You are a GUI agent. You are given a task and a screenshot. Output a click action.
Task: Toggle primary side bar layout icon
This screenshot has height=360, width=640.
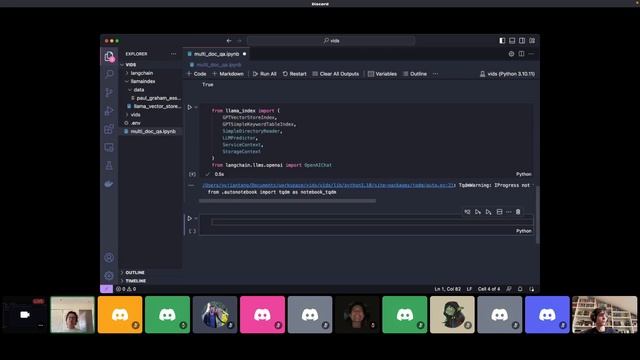coord(502,41)
